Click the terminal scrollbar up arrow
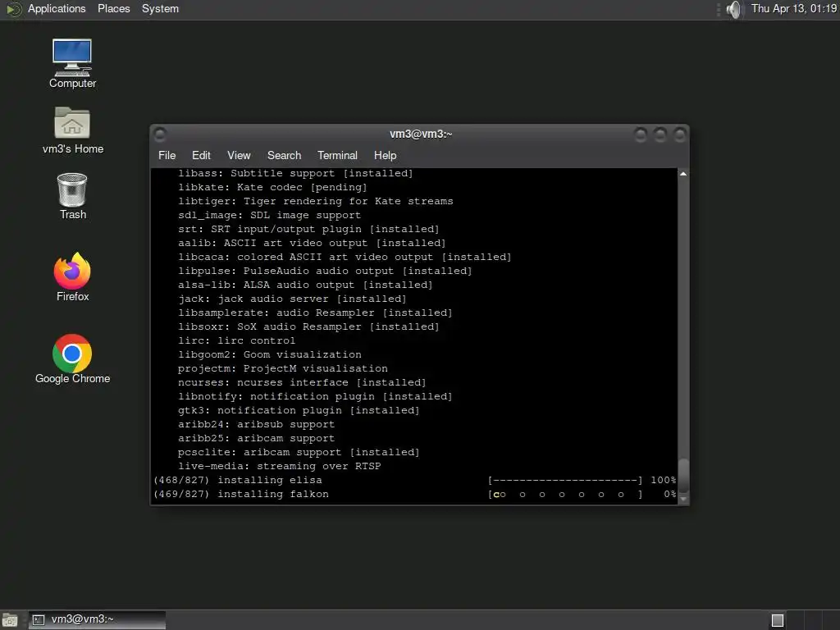This screenshot has height=630, width=840. 683,174
